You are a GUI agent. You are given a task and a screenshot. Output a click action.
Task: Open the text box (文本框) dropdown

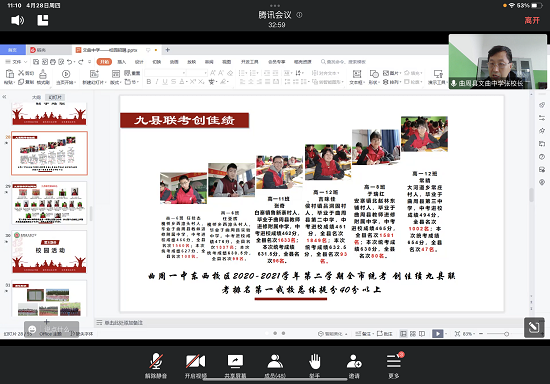point(356,77)
